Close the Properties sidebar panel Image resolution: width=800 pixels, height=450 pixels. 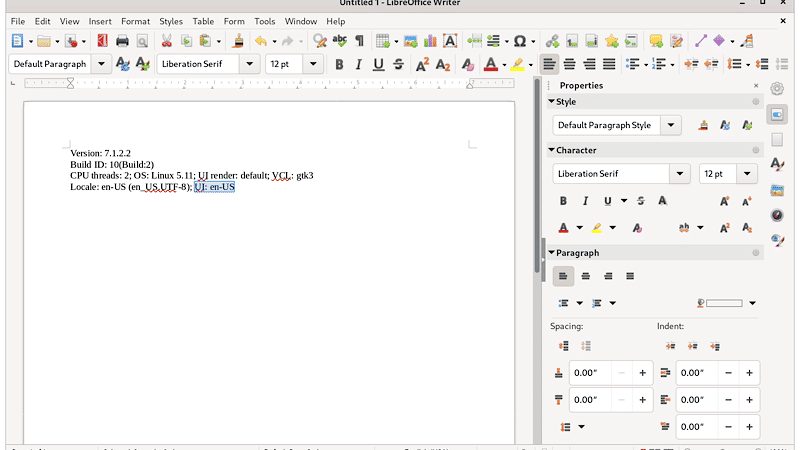click(x=756, y=86)
